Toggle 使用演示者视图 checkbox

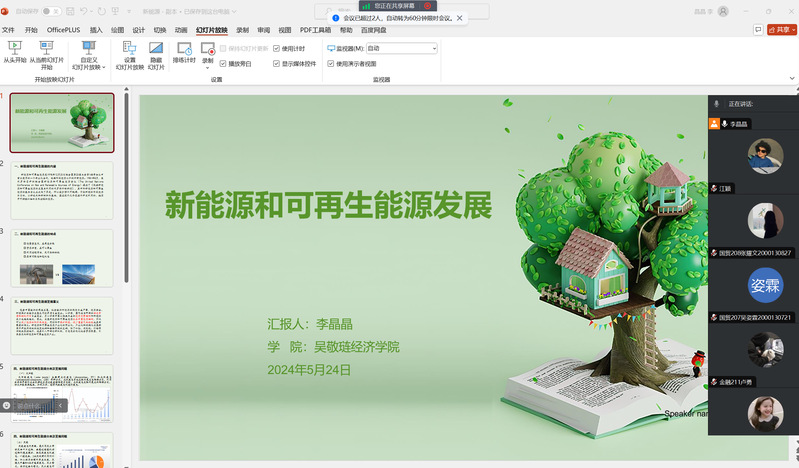(x=332, y=63)
